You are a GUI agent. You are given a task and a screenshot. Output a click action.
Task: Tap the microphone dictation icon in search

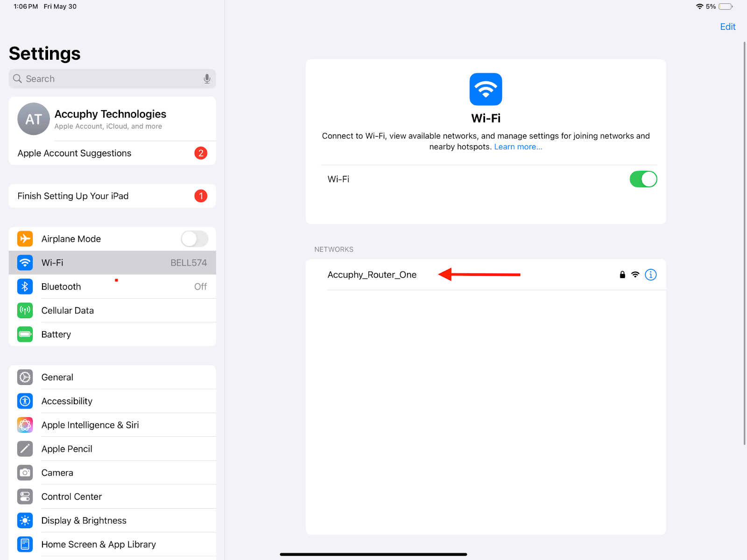pyautogui.click(x=207, y=79)
